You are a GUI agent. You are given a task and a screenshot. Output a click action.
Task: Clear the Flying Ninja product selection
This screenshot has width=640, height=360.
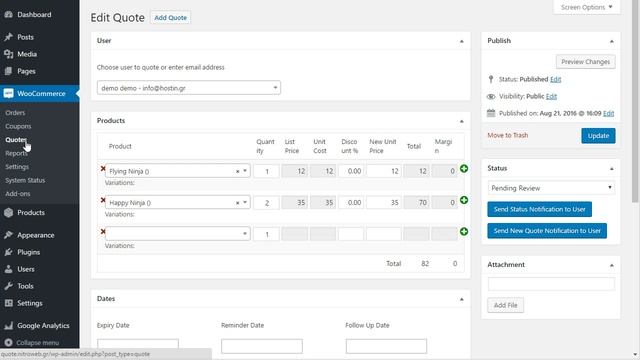[x=238, y=171]
